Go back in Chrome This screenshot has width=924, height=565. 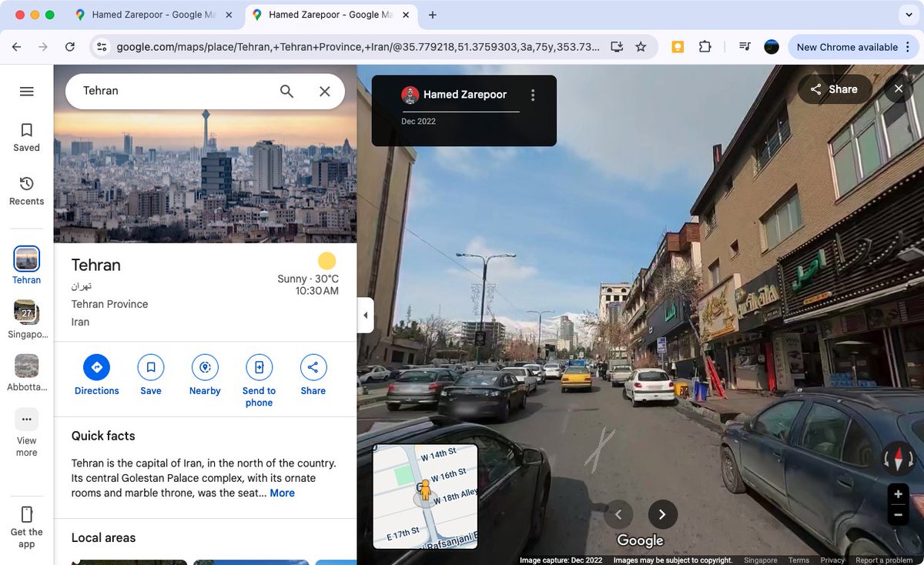(x=16, y=47)
